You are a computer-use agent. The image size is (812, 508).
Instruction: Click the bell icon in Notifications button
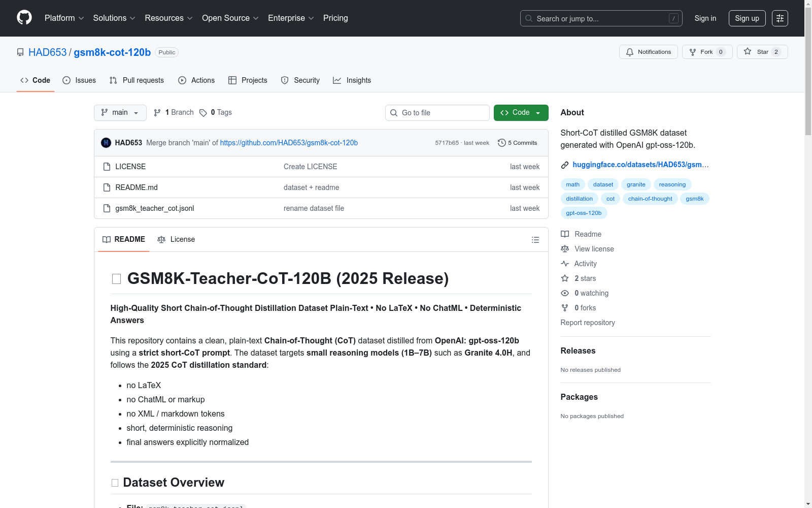pos(630,52)
